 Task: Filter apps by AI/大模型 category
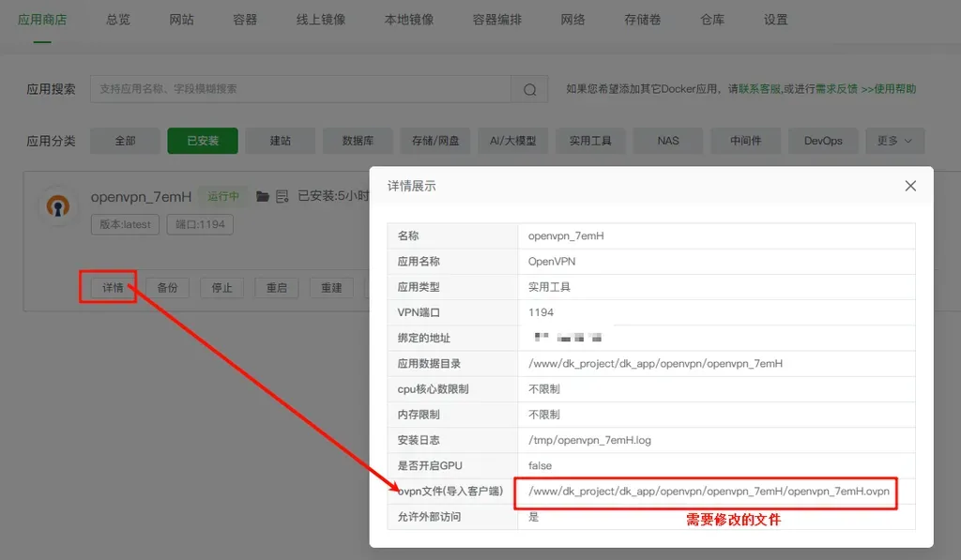[x=512, y=141]
